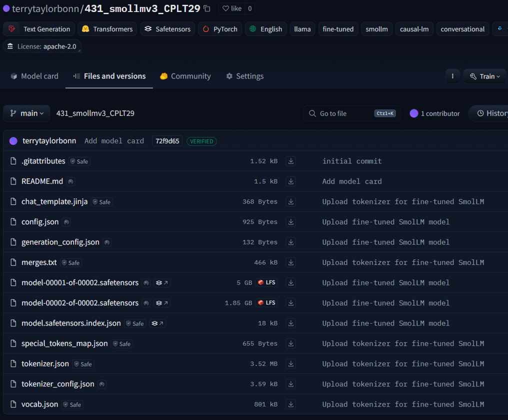Focus the Go to file search field
The height and width of the screenshot is (420, 508).
(352, 113)
